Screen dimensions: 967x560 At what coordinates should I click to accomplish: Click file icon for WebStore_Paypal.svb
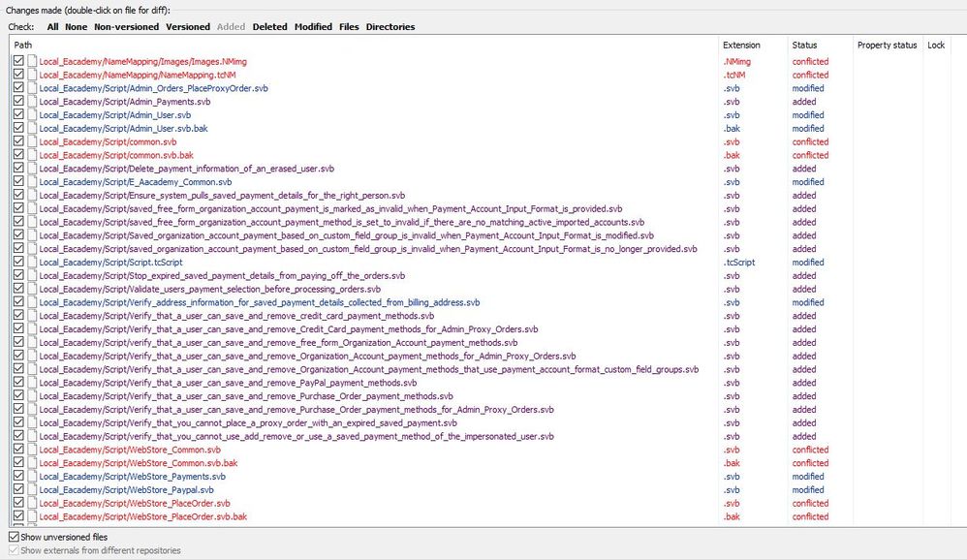coord(32,490)
